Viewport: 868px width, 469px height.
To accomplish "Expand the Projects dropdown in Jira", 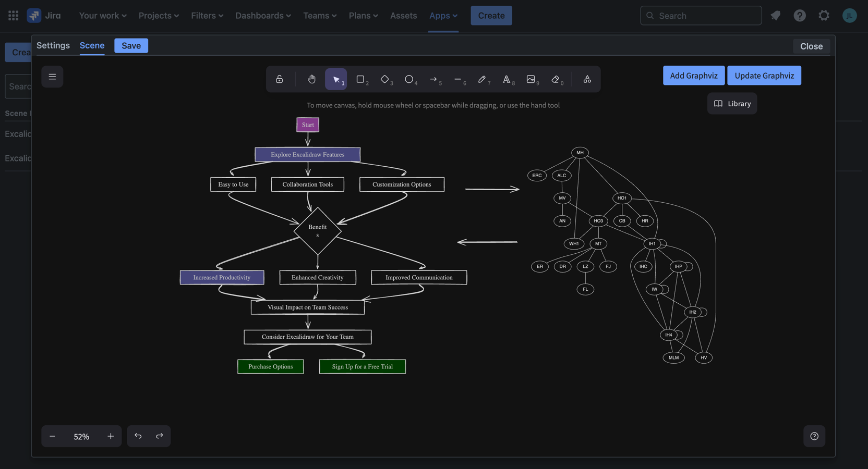I will tap(159, 16).
